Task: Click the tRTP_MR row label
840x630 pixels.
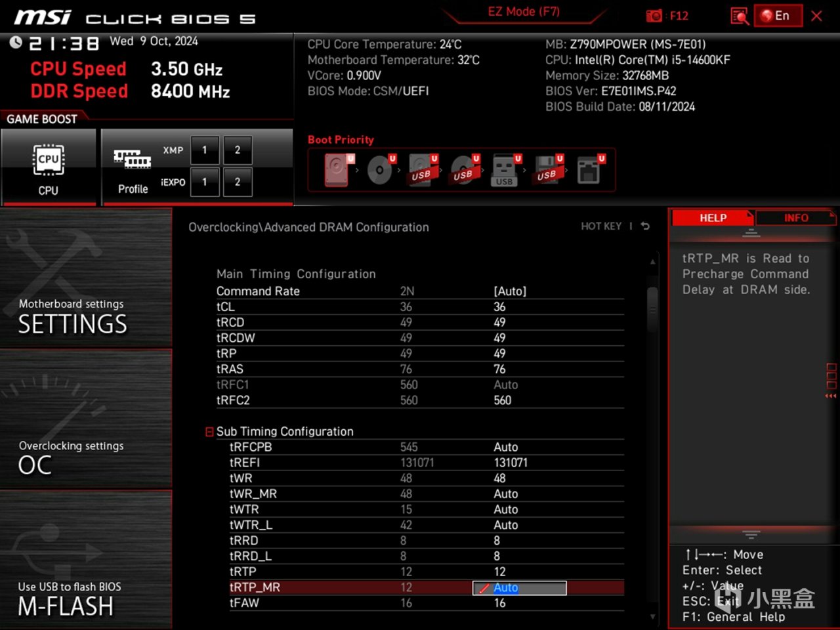Action: (x=255, y=587)
